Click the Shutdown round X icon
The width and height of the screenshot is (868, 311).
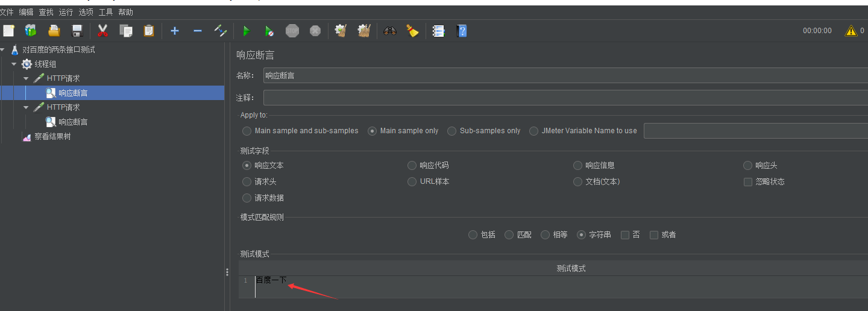click(315, 31)
